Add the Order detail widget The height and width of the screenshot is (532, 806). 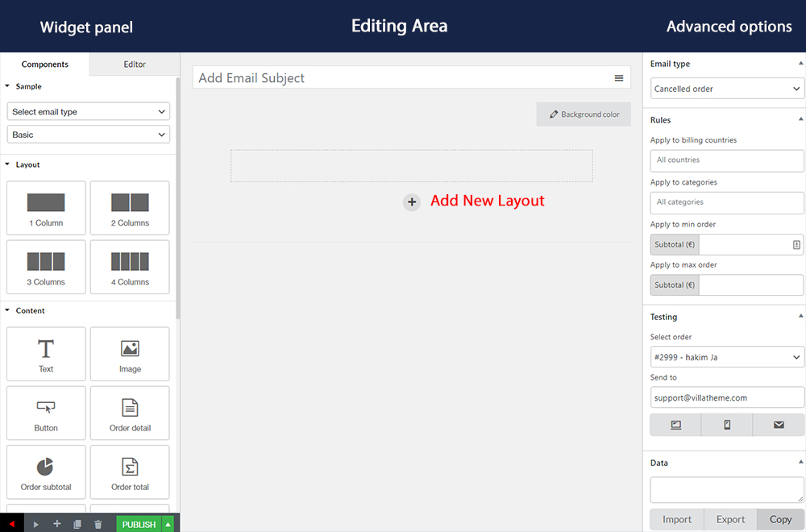129,413
